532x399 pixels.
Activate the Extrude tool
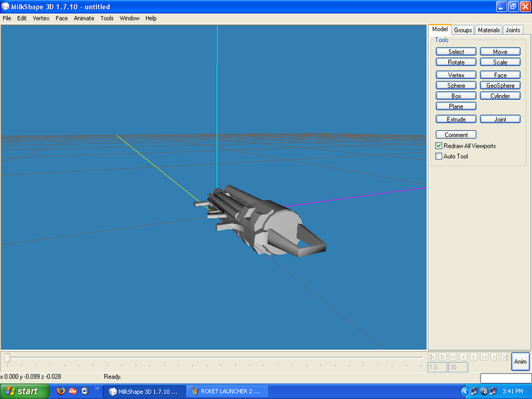[x=456, y=119]
